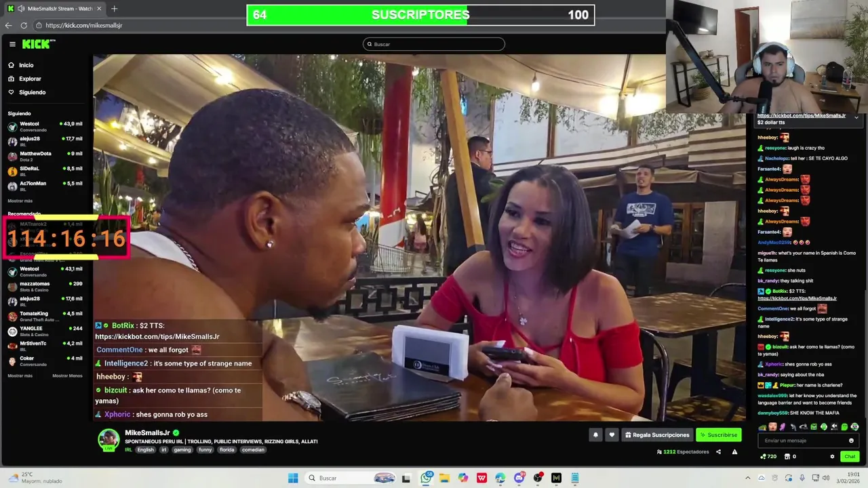868x488 pixels.
Task: Select the gaming tag
Action: tap(182, 450)
